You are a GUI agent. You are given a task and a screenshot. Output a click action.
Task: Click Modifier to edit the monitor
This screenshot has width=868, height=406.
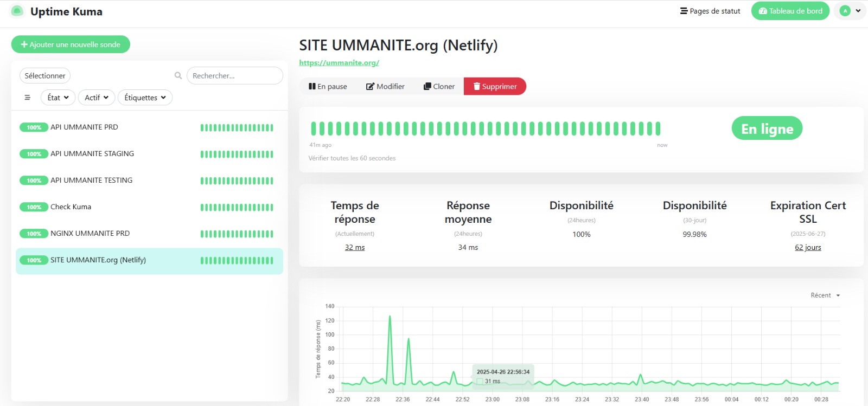pyautogui.click(x=385, y=86)
